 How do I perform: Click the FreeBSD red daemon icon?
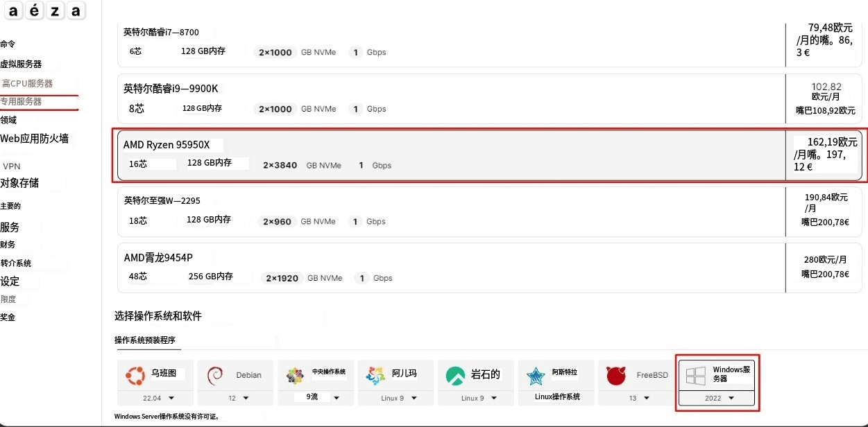point(616,375)
